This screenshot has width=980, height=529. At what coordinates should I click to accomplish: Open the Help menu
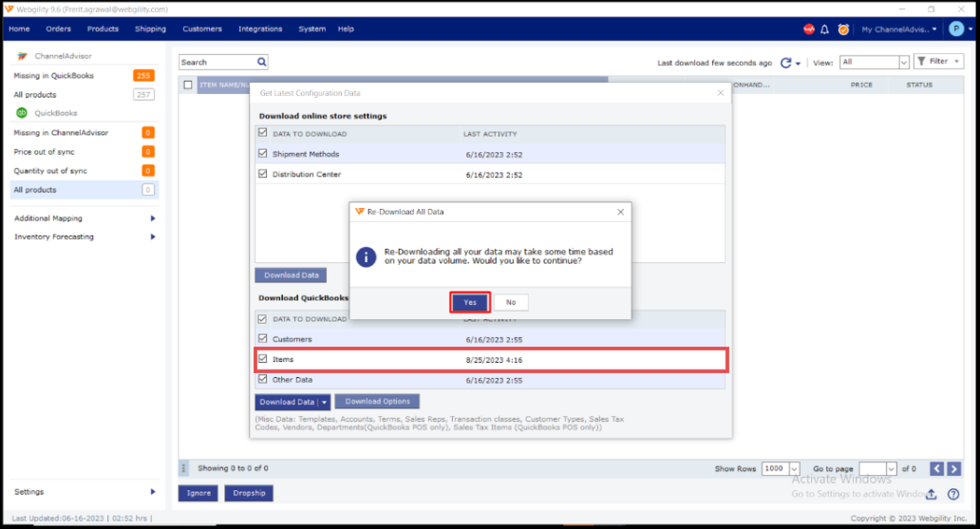click(x=346, y=28)
